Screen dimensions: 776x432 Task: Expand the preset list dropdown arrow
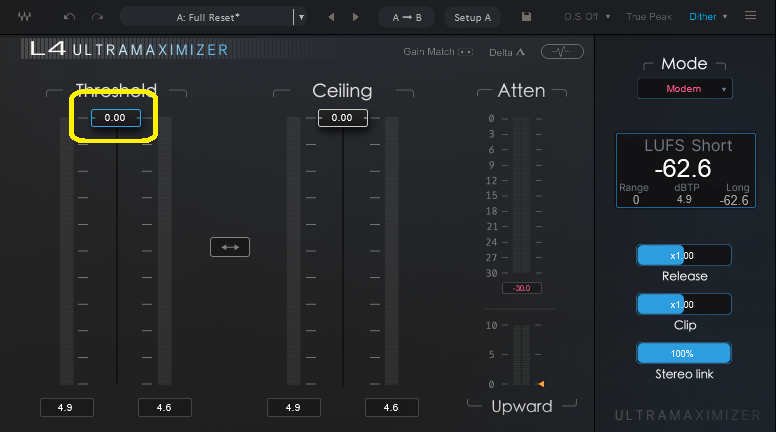point(299,17)
